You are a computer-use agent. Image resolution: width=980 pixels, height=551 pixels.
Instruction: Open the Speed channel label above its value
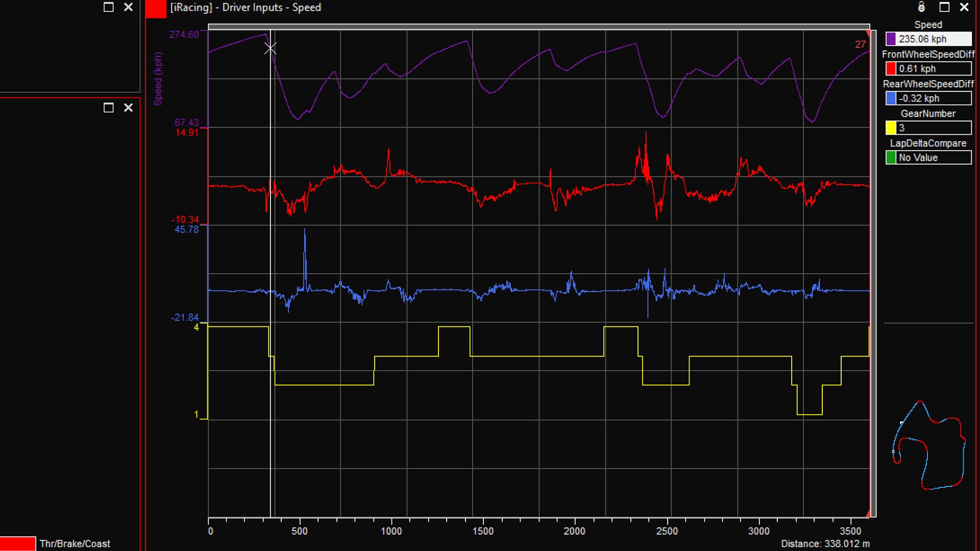[x=927, y=24]
